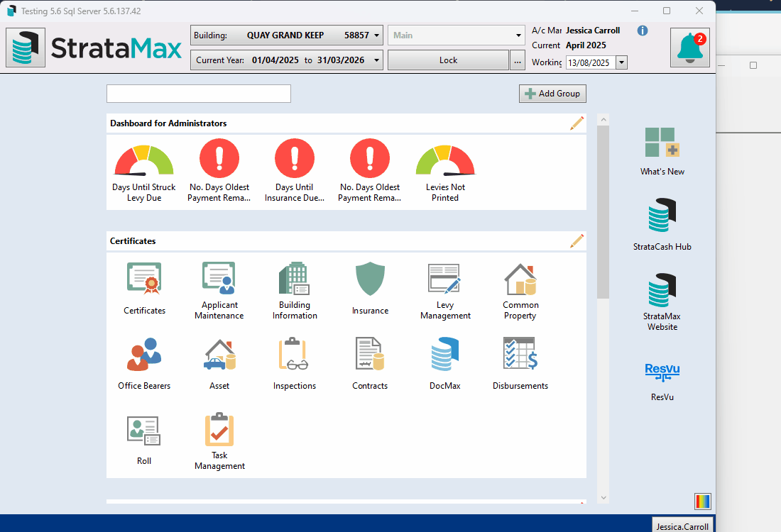Viewport: 781px width, 532px height.
Task: Open Inspections
Action: [x=295, y=355]
